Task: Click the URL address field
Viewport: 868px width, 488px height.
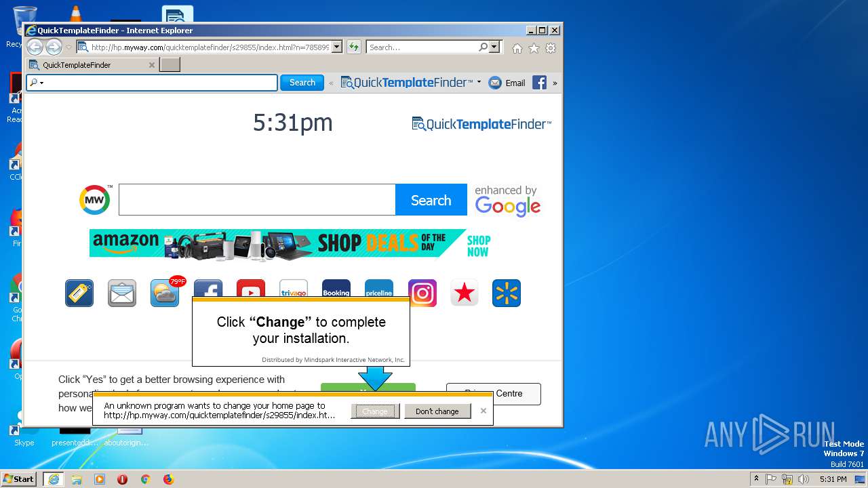Action: [x=210, y=47]
